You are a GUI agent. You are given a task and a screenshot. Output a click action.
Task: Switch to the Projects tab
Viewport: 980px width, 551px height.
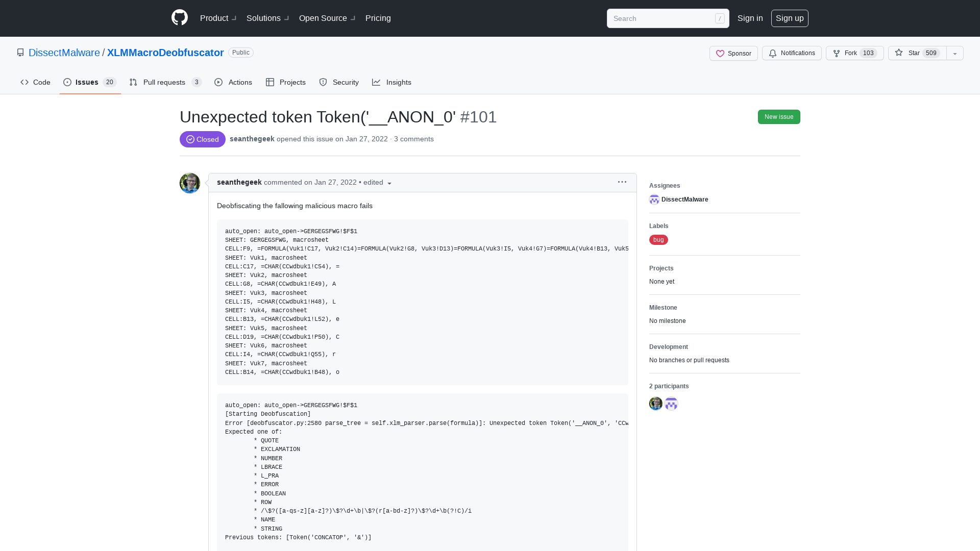[286, 82]
